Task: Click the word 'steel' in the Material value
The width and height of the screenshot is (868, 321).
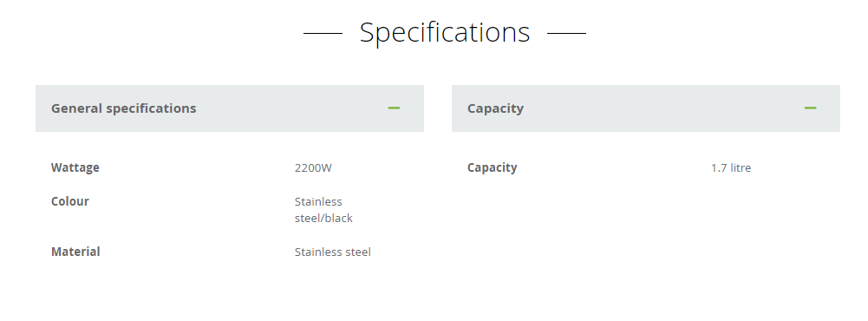Action: 358,252
